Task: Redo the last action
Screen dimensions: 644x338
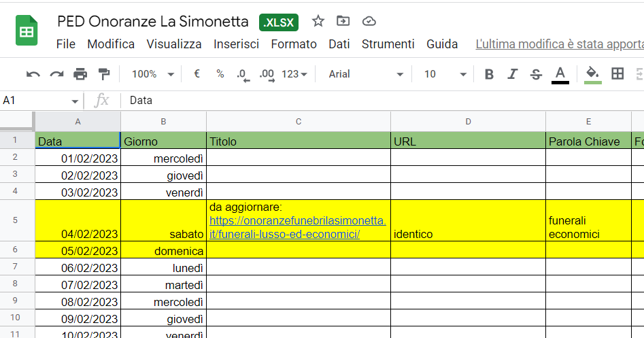Action: [56, 74]
